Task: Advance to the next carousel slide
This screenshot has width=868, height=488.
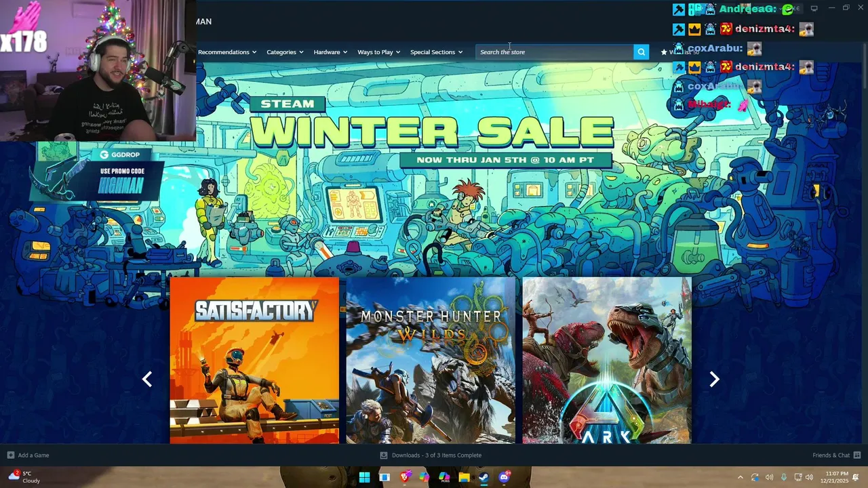Action: (x=714, y=380)
